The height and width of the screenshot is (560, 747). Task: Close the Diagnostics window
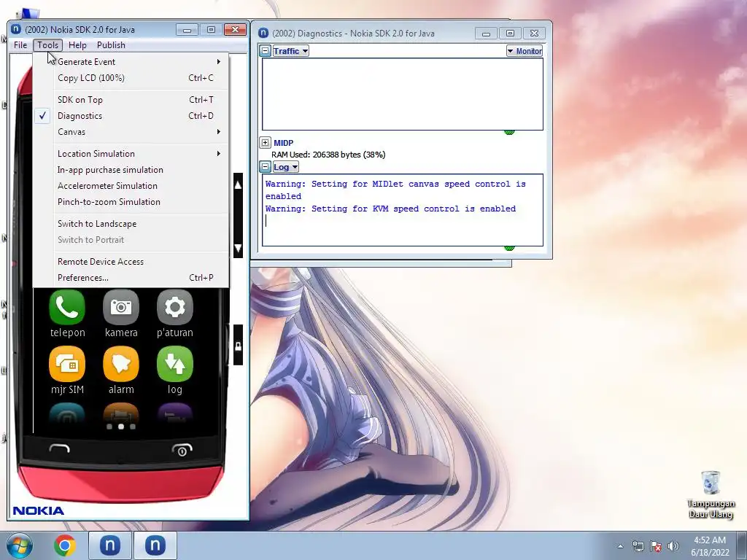[535, 34]
